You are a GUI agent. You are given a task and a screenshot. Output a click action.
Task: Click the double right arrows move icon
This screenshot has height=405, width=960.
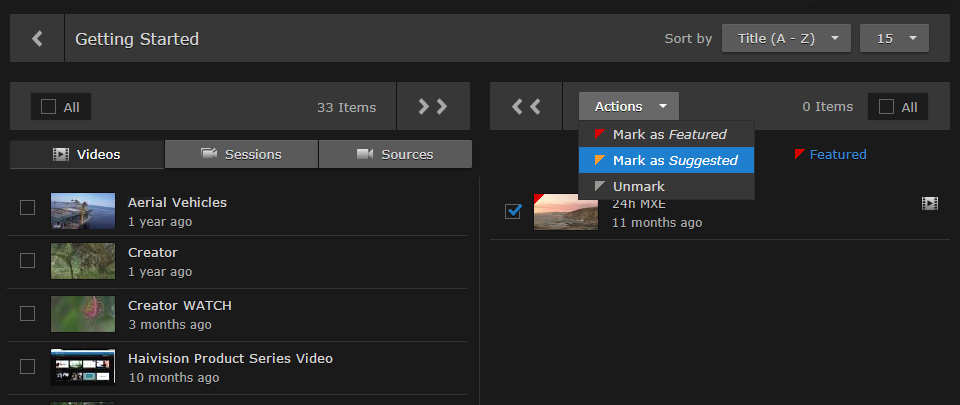coord(433,106)
